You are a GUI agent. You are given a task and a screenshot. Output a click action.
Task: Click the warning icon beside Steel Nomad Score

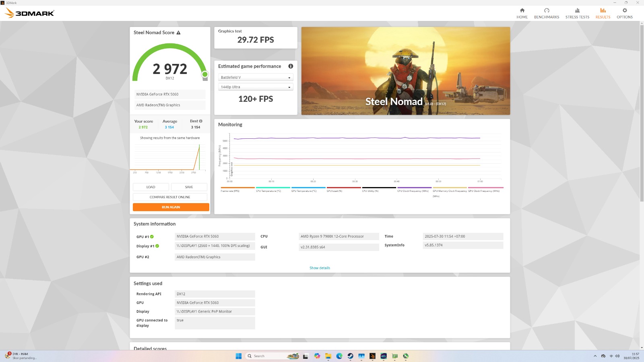tap(178, 33)
